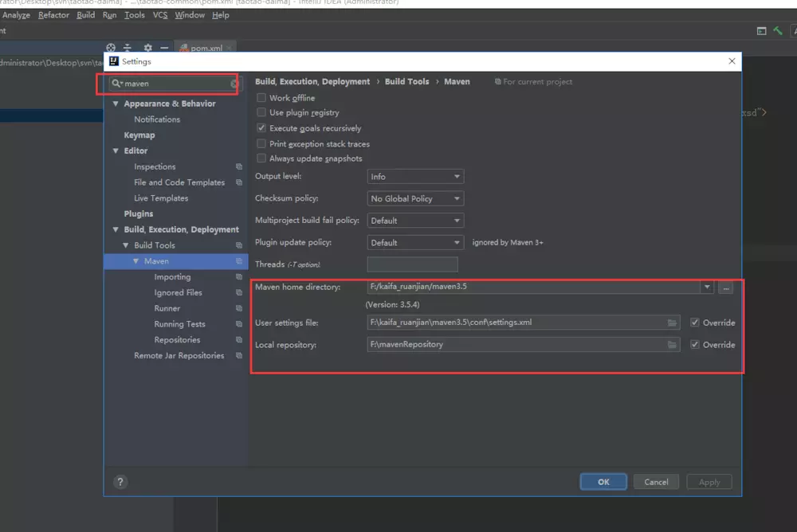The image size is (797, 532).
Task: Click project-level icon beside Ignored Files
Action: 239,292
